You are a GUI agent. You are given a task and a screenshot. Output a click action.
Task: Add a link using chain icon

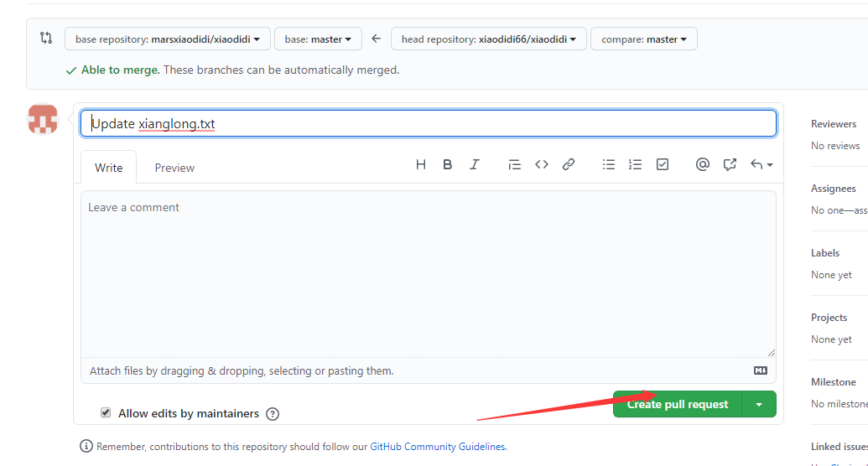point(569,164)
